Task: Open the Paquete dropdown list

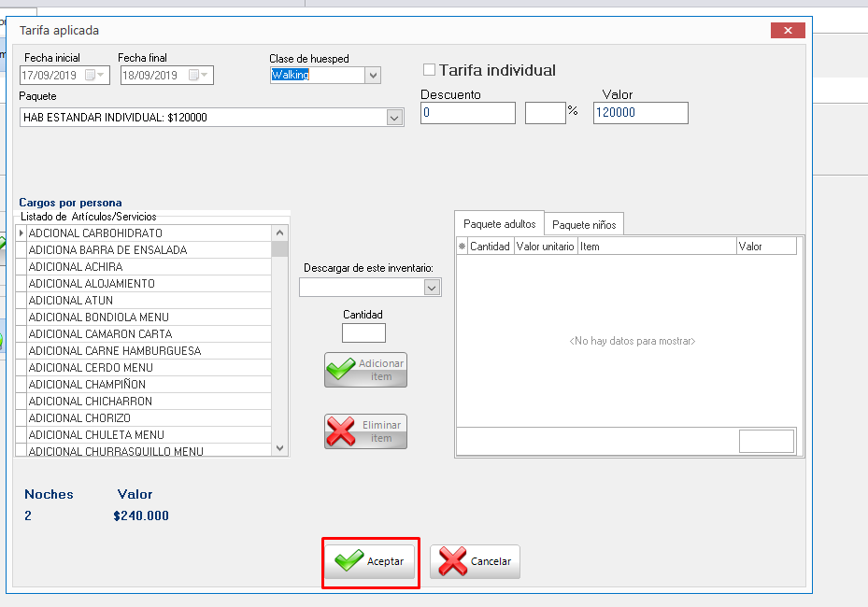Action: pos(394,118)
